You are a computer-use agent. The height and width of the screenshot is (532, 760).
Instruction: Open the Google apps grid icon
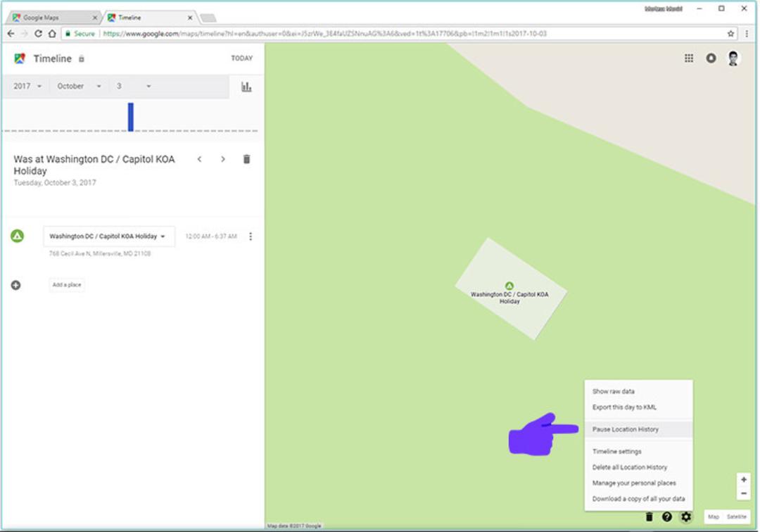click(x=689, y=58)
